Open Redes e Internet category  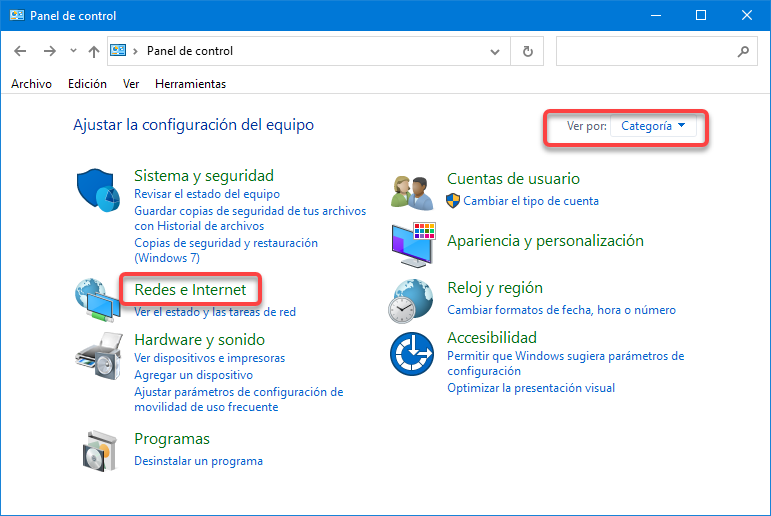click(x=190, y=290)
